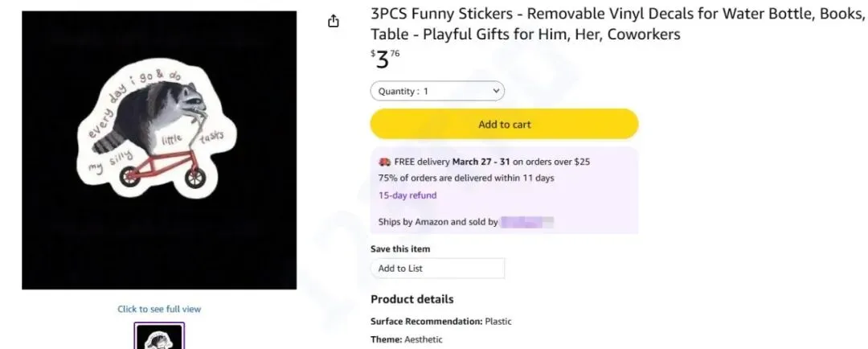This screenshot has height=349, width=868.
Task: Click the Surface Recommendation: Plastic line
Action: 440,322
